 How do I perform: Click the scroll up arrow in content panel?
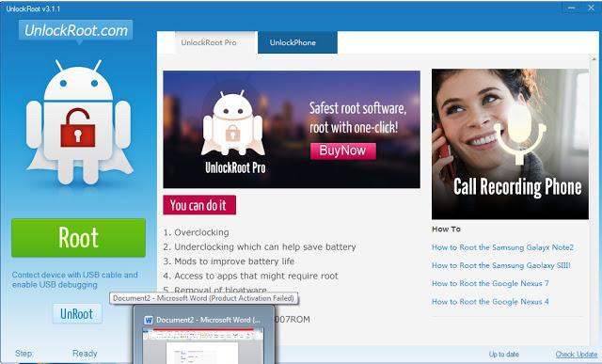594,58
